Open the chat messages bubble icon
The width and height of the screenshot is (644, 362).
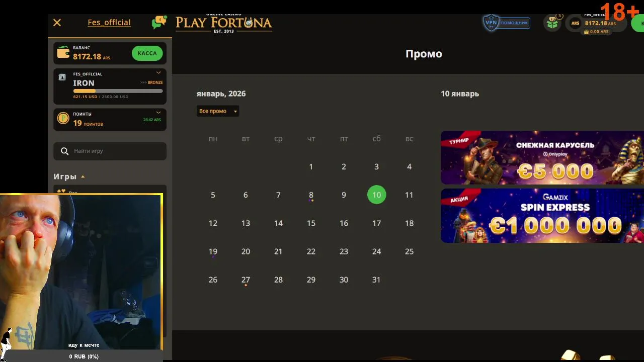click(158, 23)
